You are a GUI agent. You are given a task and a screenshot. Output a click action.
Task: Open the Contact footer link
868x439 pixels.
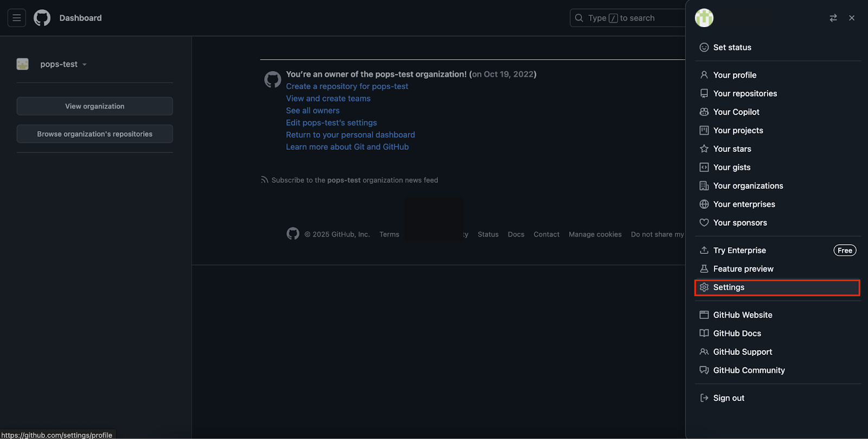tap(546, 234)
